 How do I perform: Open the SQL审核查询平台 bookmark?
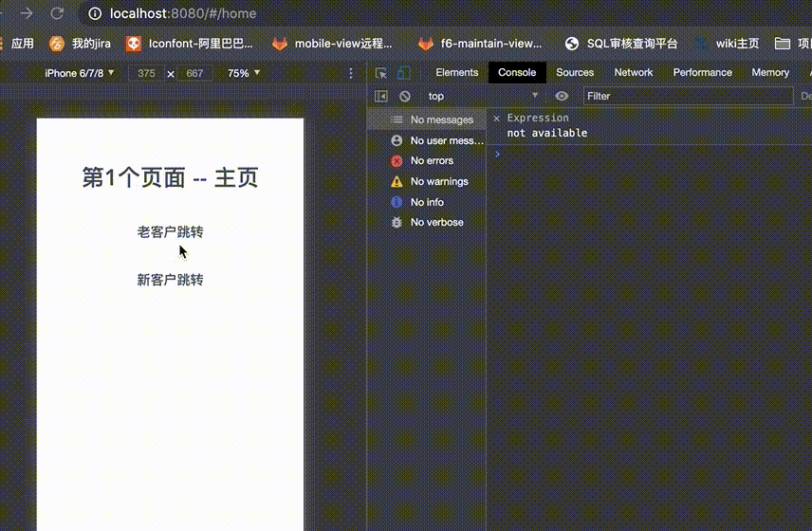(x=621, y=44)
